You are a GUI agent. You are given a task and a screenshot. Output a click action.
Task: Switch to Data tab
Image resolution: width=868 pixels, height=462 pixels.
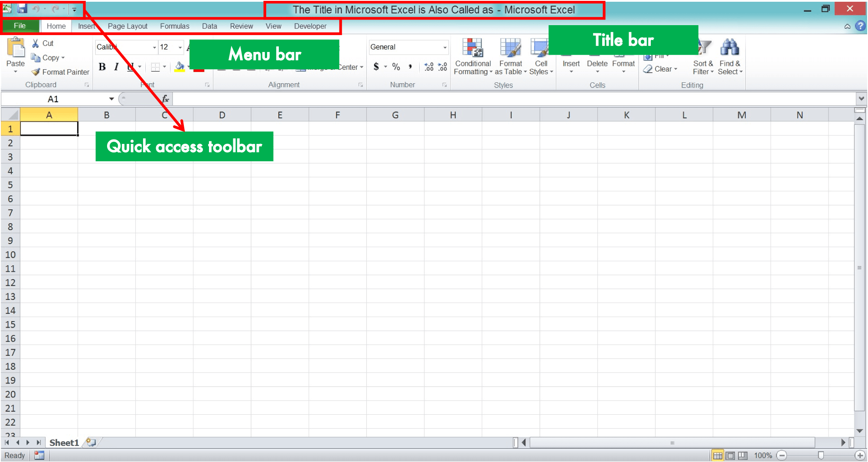[209, 26]
